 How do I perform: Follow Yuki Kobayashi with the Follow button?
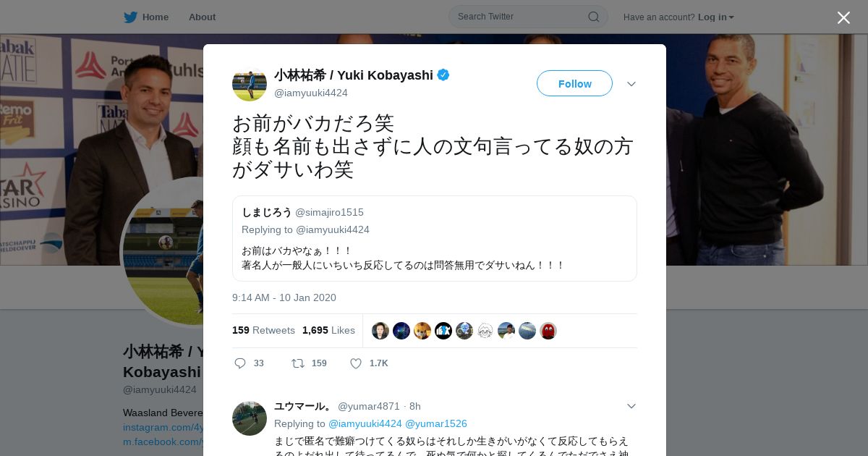click(574, 83)
